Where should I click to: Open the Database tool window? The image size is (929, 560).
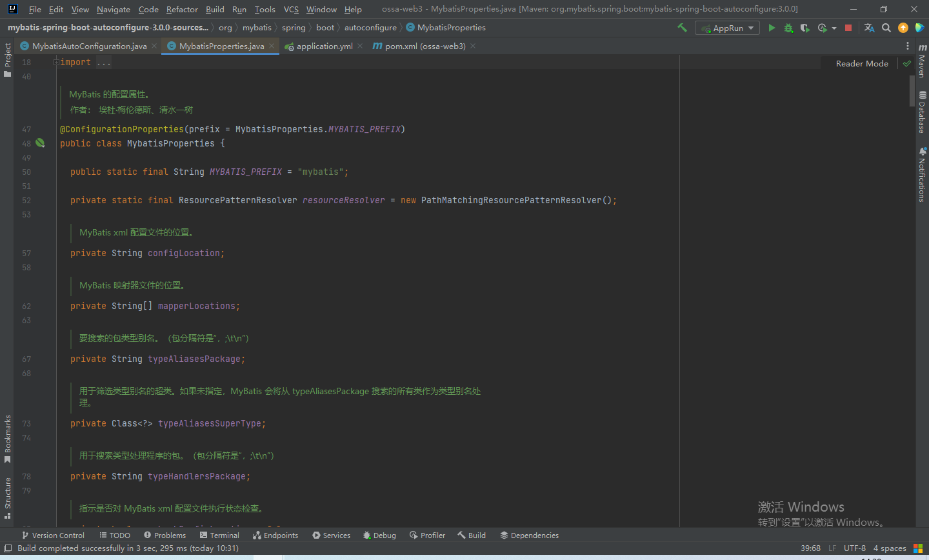[x=923, y=112]
